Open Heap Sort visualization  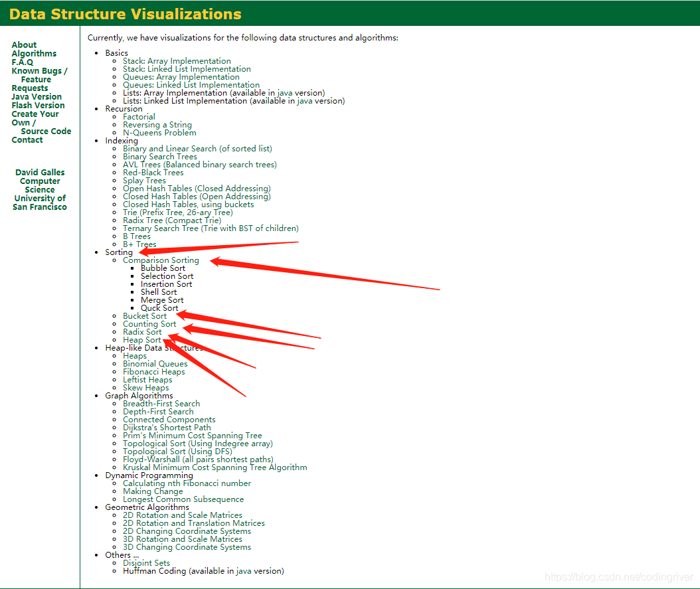pyautogui.click(x=141, y=341)
